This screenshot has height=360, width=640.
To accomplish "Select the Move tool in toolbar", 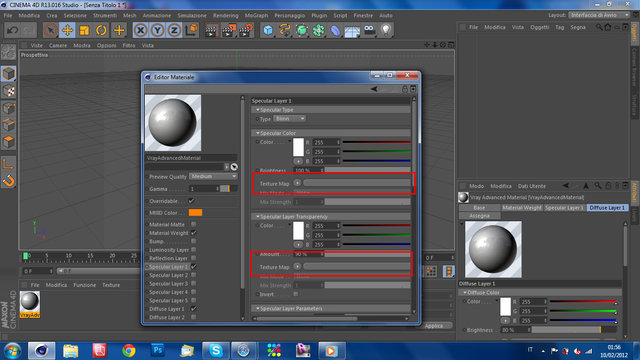I will [x=67, y=30].
